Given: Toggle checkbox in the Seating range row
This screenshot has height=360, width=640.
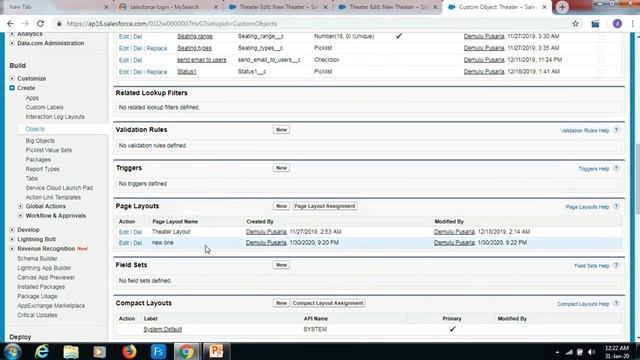Looking at the screenshot, I should (601, 36).
